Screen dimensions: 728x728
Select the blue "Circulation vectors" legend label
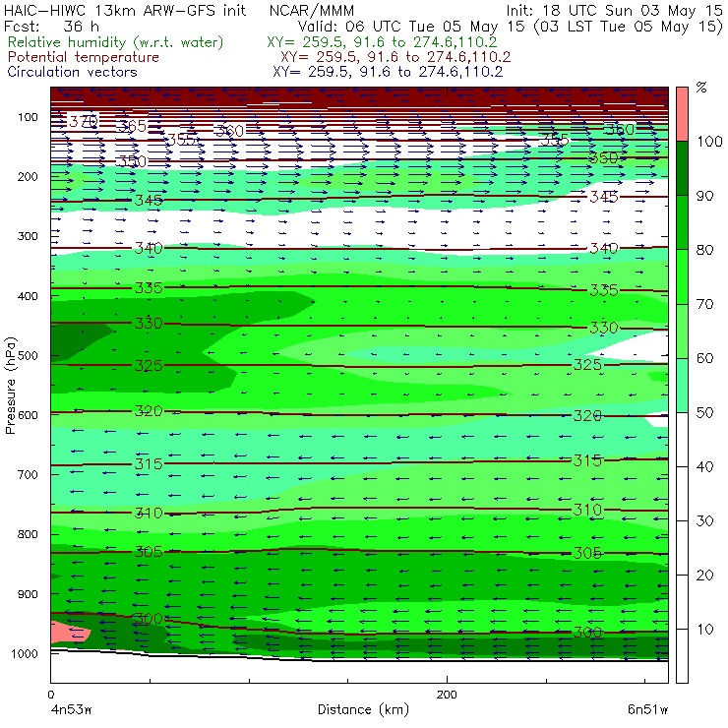(72, 72)
